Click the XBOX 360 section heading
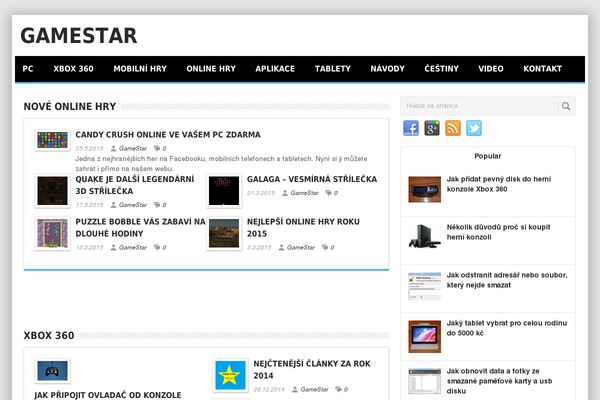Viewport: 600px width, 400px height. (x=49, y=336)
